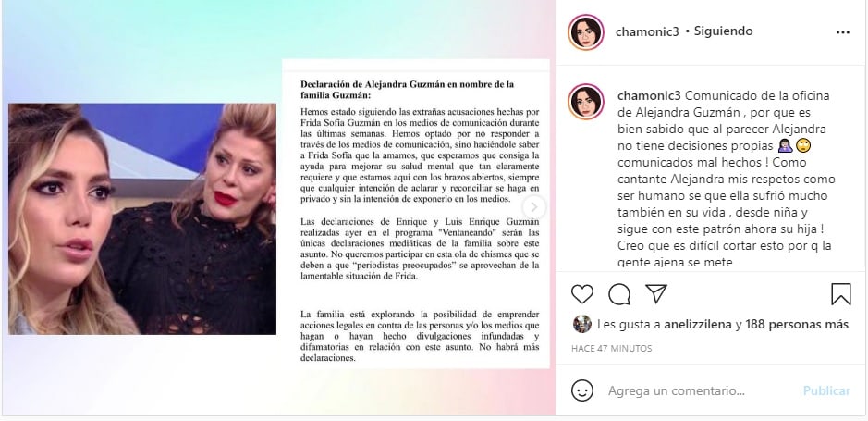The height and width of the screenshot is (421, 868).
Task: Open the three-dot more options menu
Action: coord(842,32)
